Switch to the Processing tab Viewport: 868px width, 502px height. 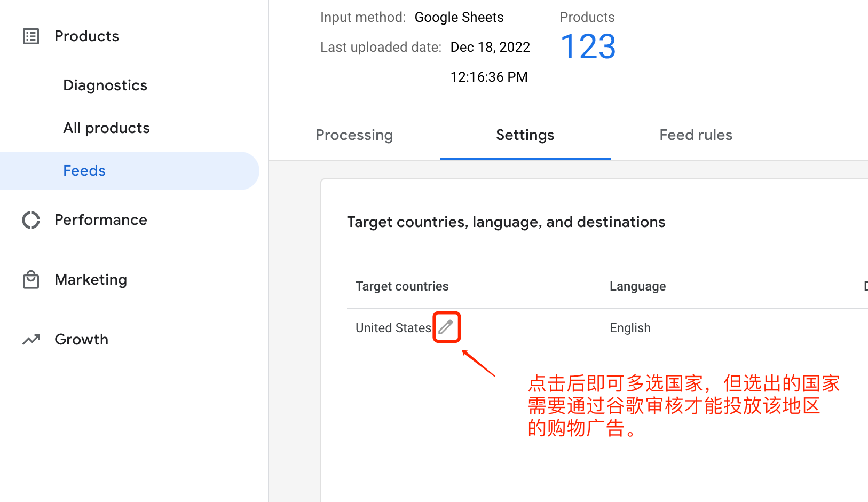(354, 135)
